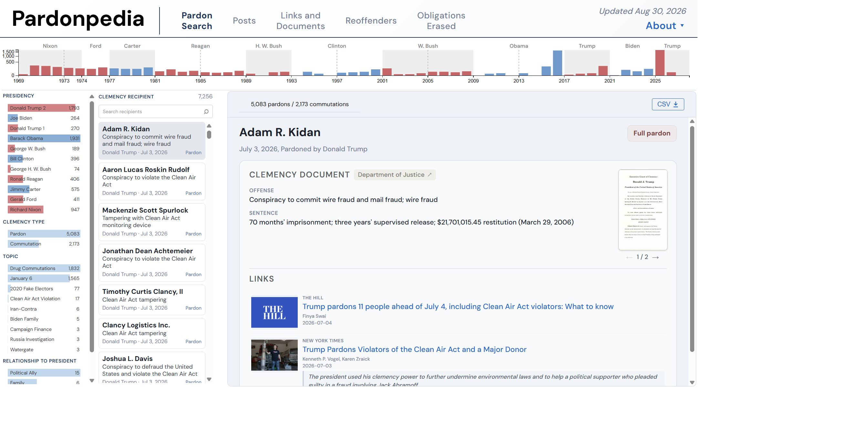This screenshot has height=439, width=868.
Task: Select the Campaign Finance topic
Action: pyautogui.click(x=44, y=329)
